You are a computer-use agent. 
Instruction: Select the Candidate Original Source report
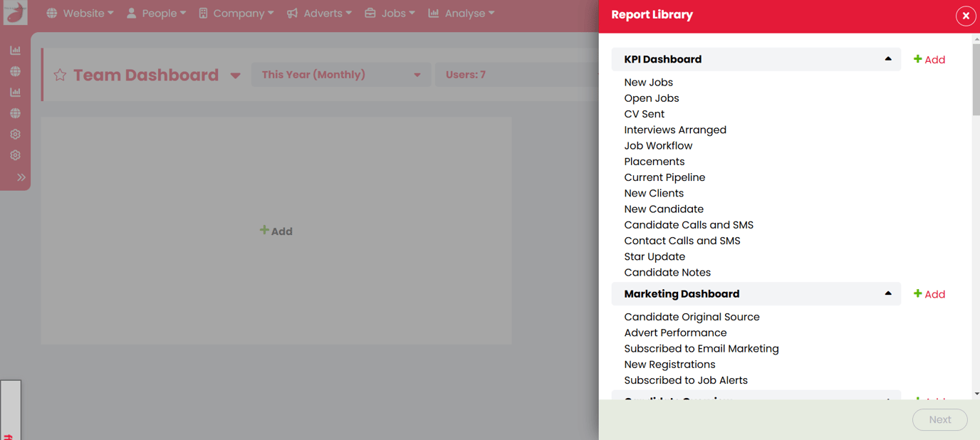[692, 317]
